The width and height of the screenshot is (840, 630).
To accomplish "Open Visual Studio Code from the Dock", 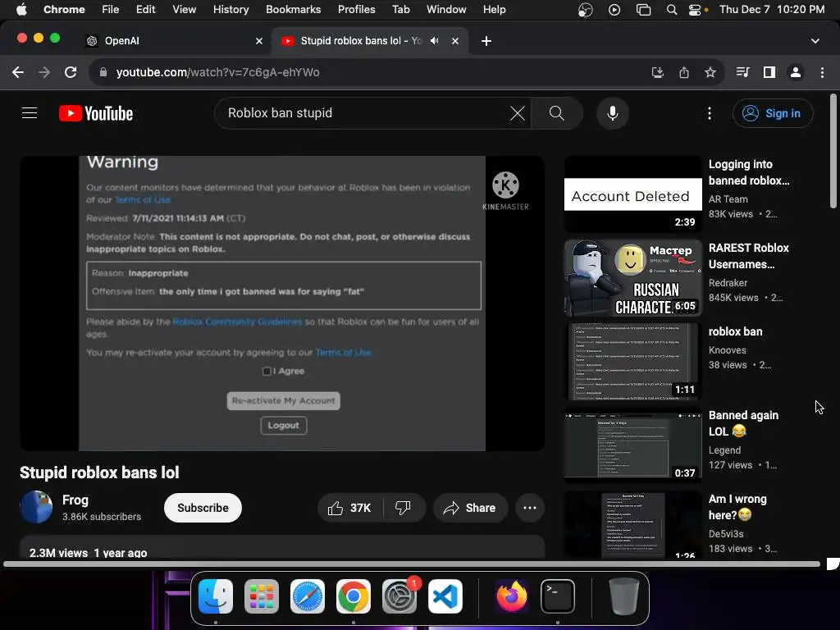I will coord(445,596).
